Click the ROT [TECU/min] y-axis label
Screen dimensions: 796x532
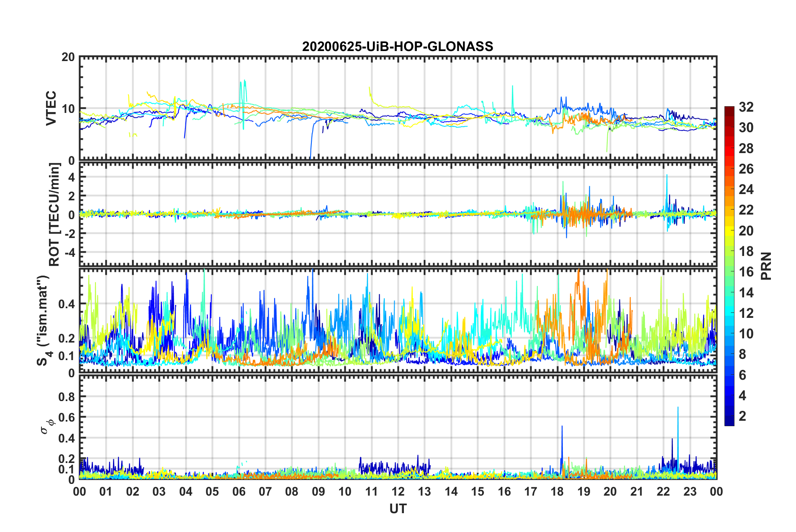tap(54, 215)
